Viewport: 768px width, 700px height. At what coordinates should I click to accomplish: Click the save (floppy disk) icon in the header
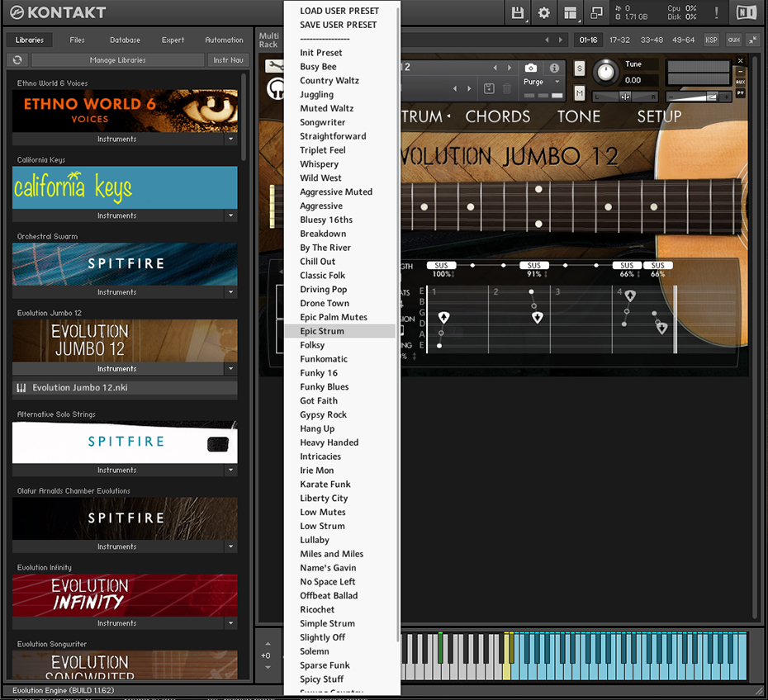(517, 12)
